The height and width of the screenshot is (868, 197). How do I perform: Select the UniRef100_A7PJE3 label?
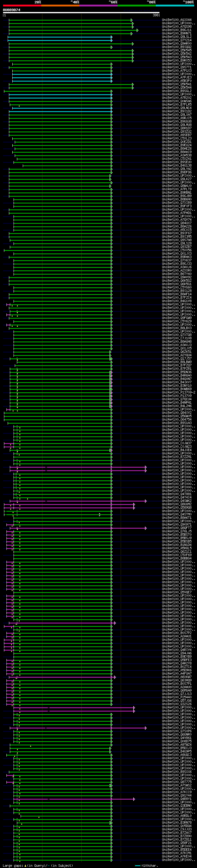pyautogui.click(x=176, y=78)
